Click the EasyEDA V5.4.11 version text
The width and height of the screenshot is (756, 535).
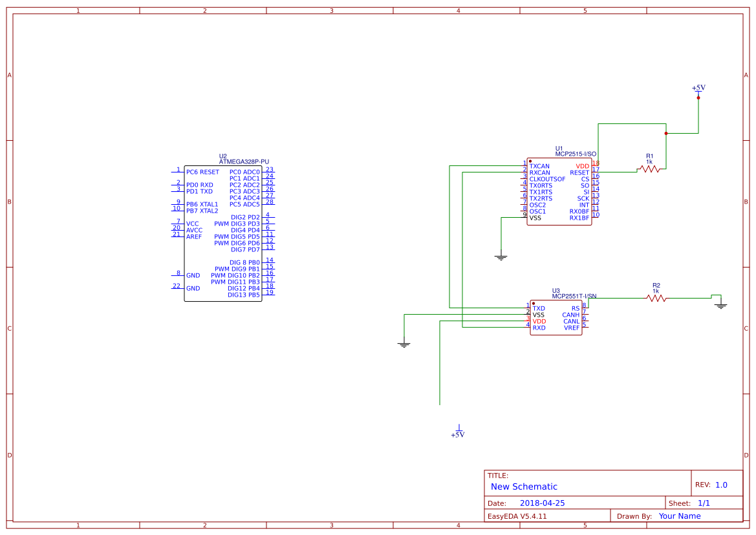tap(517, 516)
